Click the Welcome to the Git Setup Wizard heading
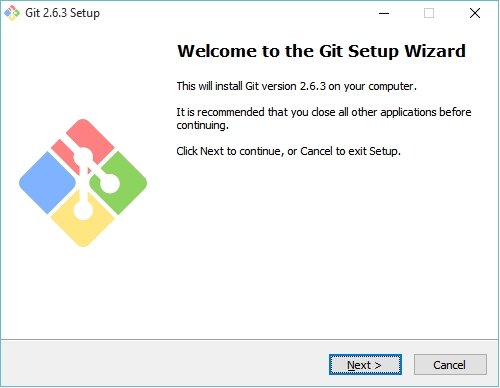Screen dimensions: 500x388 pyautogui.click(x=321, y=51)
